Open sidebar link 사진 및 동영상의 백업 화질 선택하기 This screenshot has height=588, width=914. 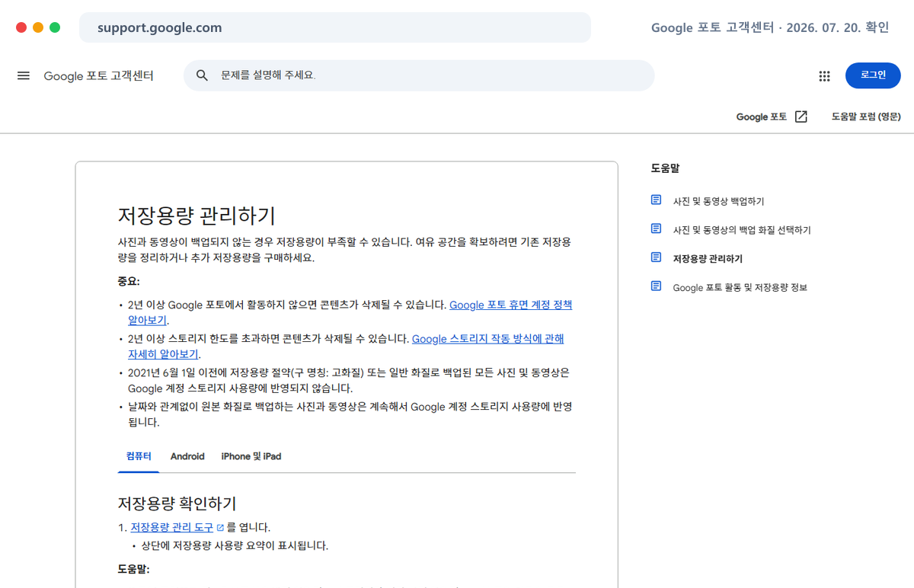point(742,230)
